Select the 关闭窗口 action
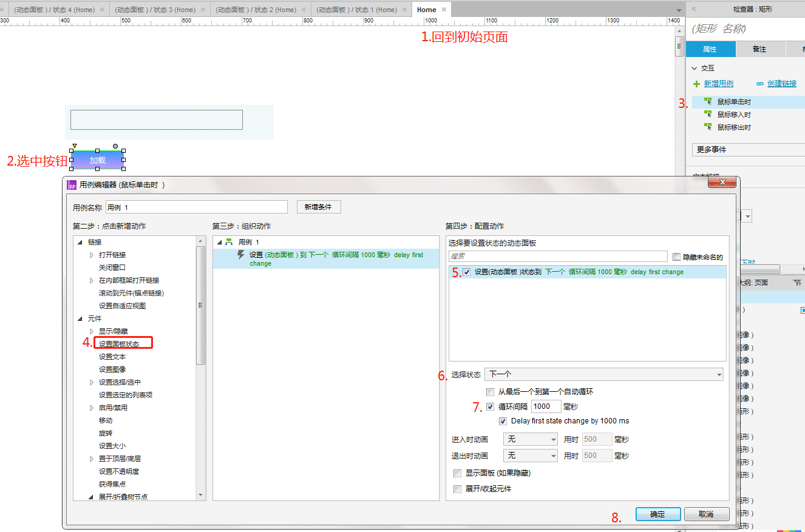Viewport: 805px width, 532px height. (x=112, y=268)
